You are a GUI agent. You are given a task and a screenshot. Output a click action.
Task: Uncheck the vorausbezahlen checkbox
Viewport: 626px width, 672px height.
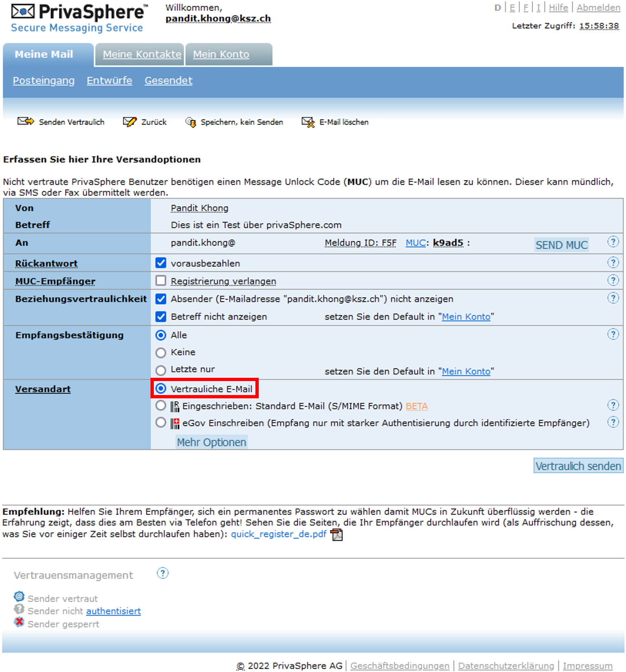click(161, 263)
